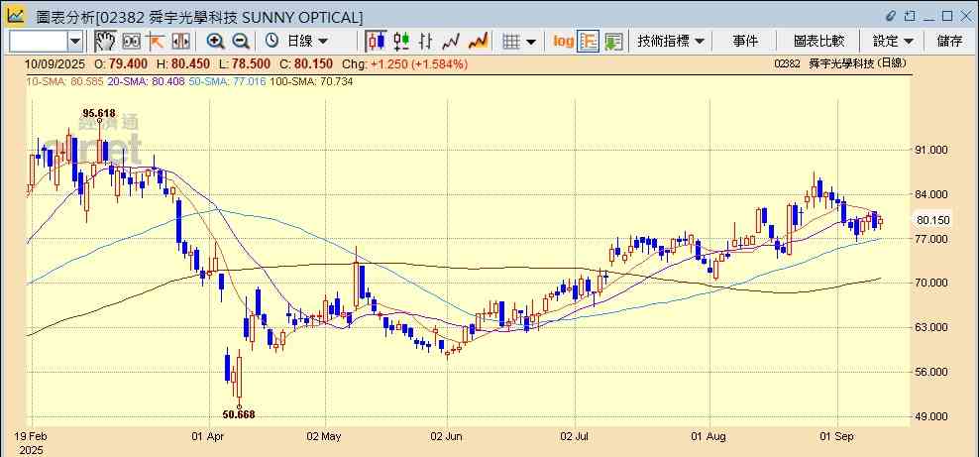The width and height of the screenshot is (980, 457).
Task: Click the 77.000 price axis label
Action: click(x=932, y=239)
